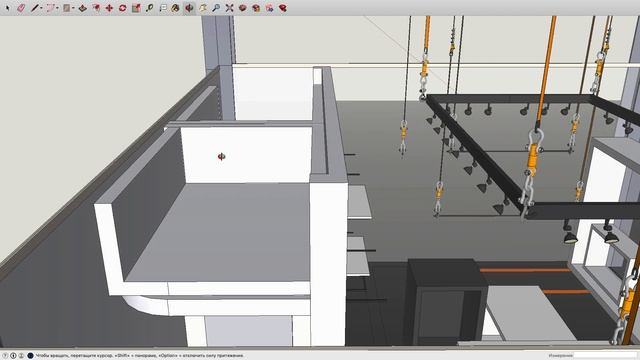The image size is (640, 360).
Task: Open the Extension Manager ruby icon
Action: point(282,8)
